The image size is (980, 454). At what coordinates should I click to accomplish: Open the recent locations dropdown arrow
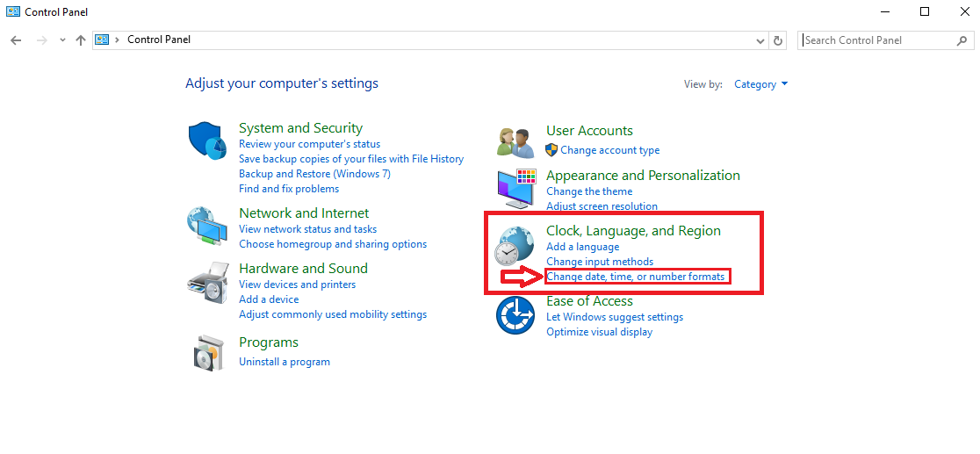(61, 40)
